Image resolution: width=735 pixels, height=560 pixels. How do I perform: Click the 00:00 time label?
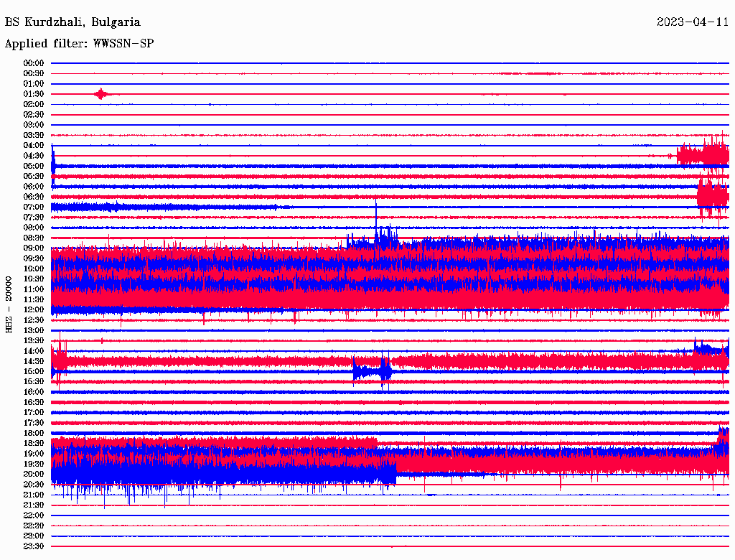34,63
